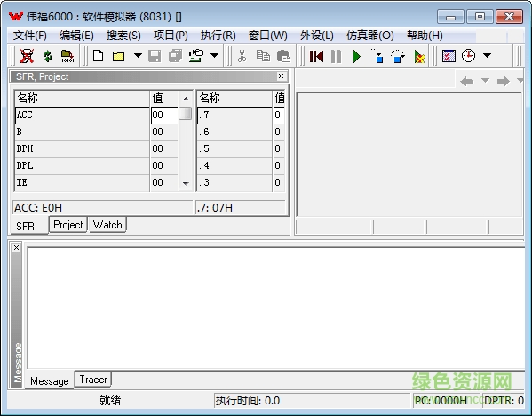Click the reset program icon
The width and height of the screenshot is (532, 416).
(316, 56)
